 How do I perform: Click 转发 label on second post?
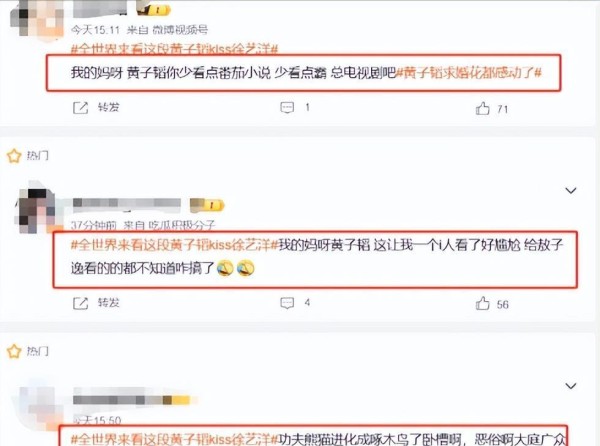click(109, 303)
